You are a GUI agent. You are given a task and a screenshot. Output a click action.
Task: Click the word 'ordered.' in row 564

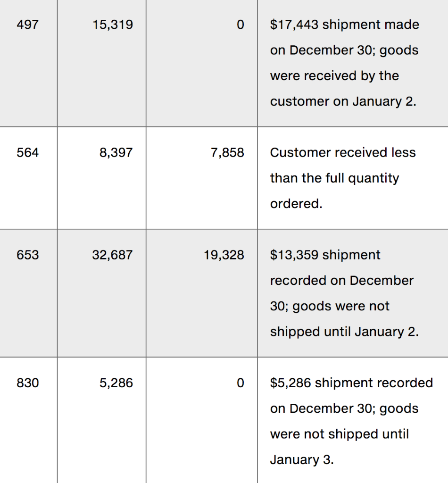click(296, 204)
